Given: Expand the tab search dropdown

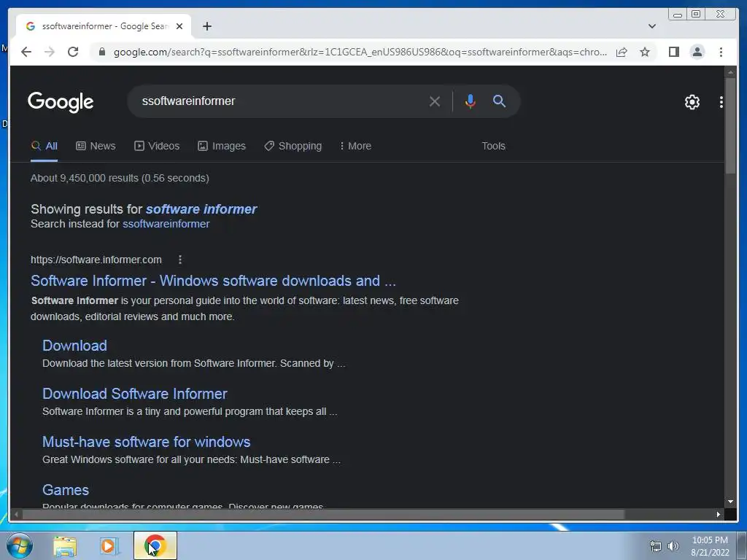Looking at the screenshot, I should (652, 26).
